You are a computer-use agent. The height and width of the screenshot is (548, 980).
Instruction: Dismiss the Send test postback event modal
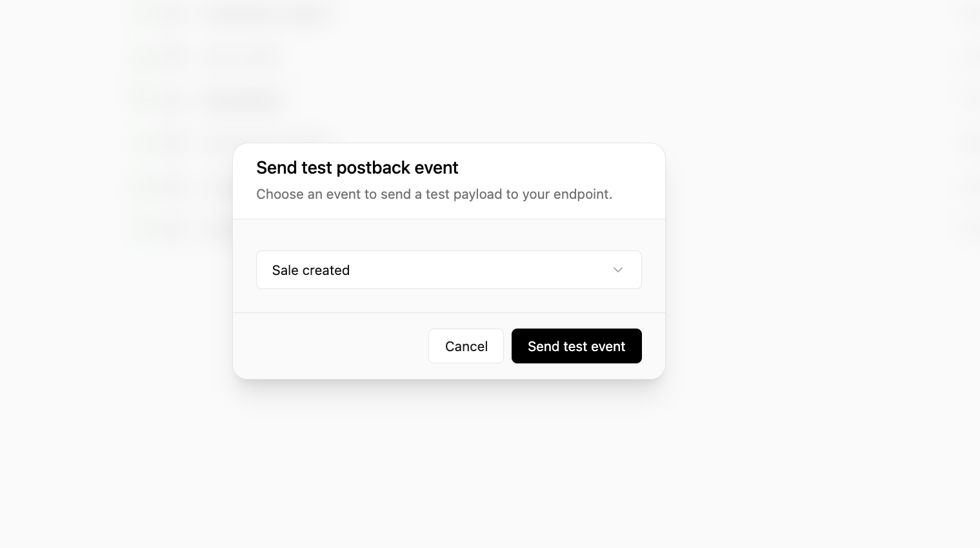point(466,346)
